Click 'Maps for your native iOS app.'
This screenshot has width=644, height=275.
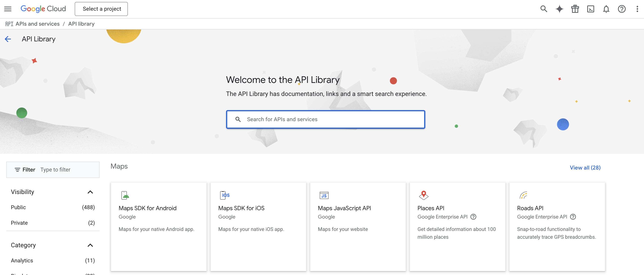click(x=251, y=229)
